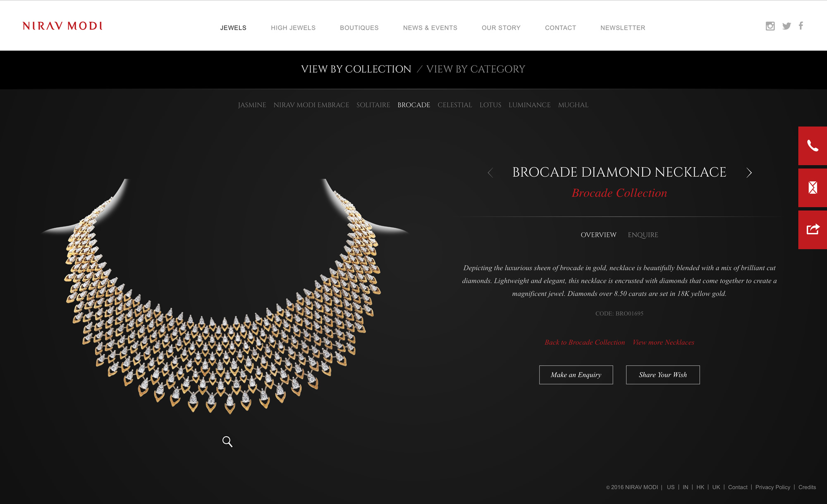Click the magnifier zoom icon below necklace
Viewport: 827px width, 504px height.
(227, 442)
